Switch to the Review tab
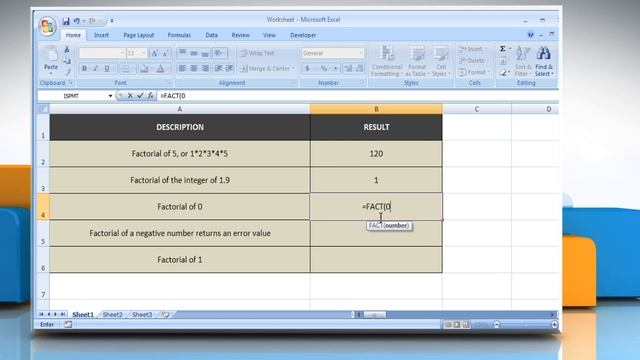The image size is (640, 360). click(240, 35)
